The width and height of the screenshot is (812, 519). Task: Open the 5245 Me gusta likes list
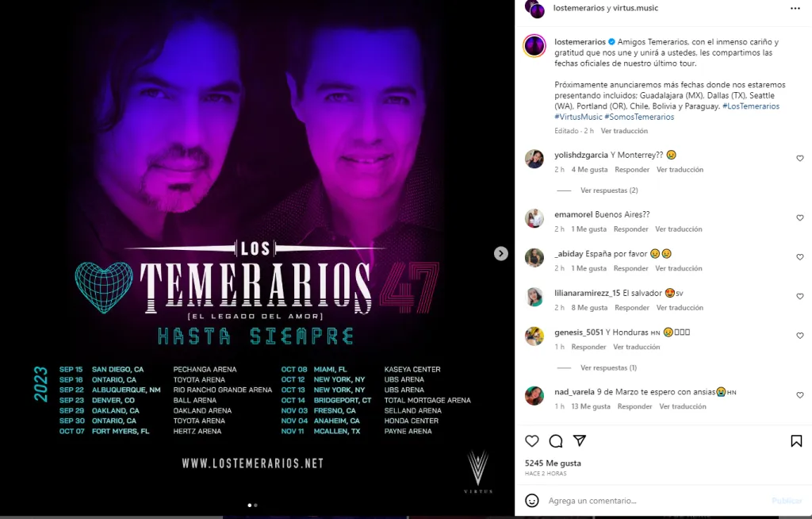pos(553,463)
